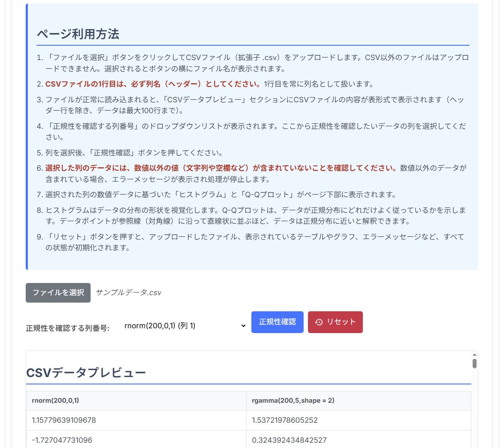Click the rnorm(200,0,1) column header
Image resolution: width=504 pixels, height=448 pixels.
[x=136, y=401]
